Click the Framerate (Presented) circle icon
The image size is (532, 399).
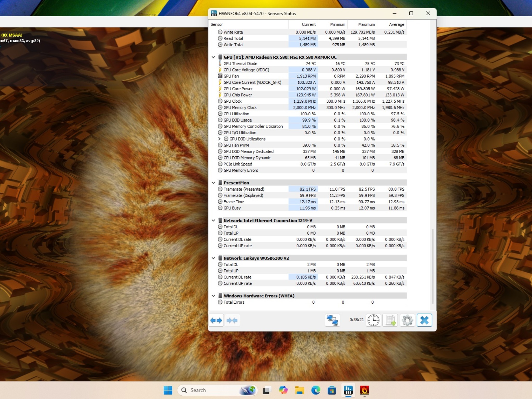pos(220,189)
